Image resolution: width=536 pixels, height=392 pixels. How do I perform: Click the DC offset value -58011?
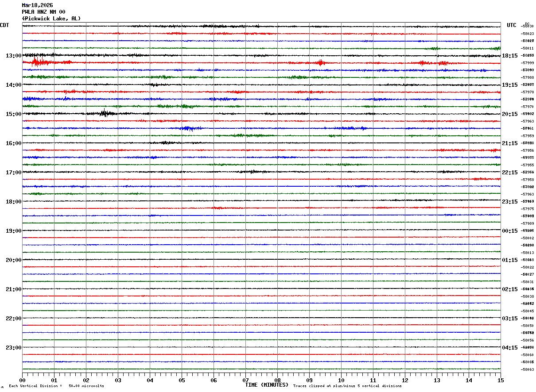528,48
